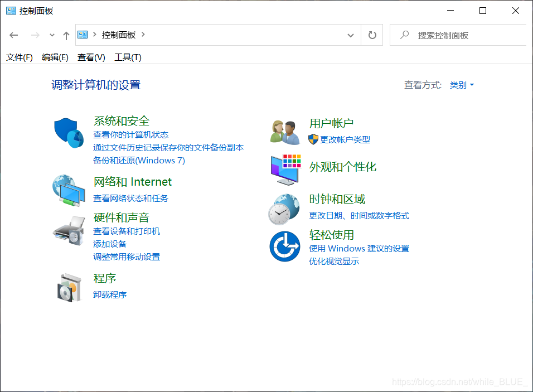Expand recent locations chevron beside forward arrow
The image size is (533, 392).
[x=51, y=35]
